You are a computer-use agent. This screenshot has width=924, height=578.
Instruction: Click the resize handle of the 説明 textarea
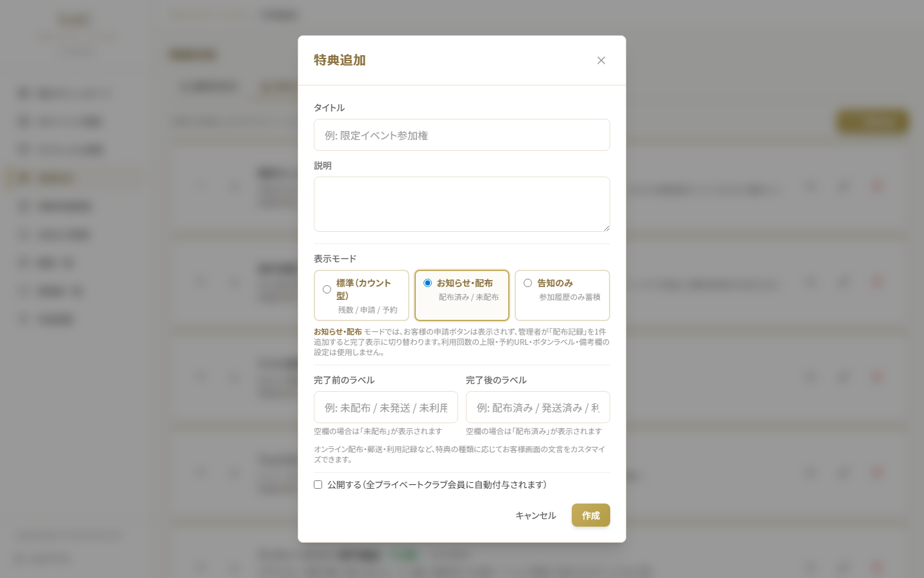[606, 227]
